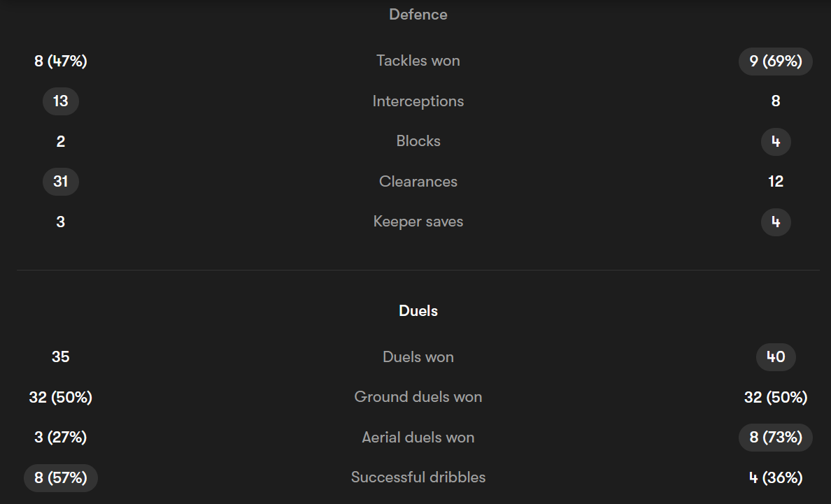Image resolution: width=831 pixels, height=504 pixels.
Task: Select the Tackles won stat label
Action: 418,61
